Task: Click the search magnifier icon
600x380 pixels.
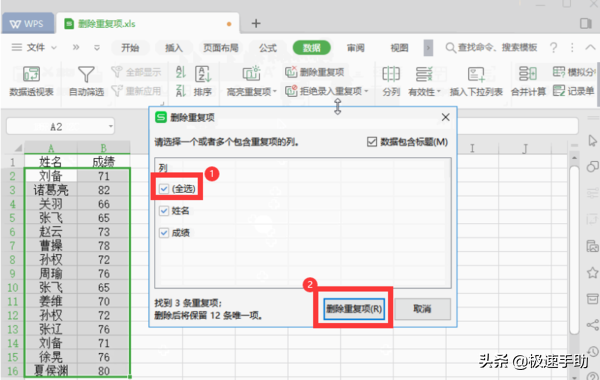Action: coord(450,48)
